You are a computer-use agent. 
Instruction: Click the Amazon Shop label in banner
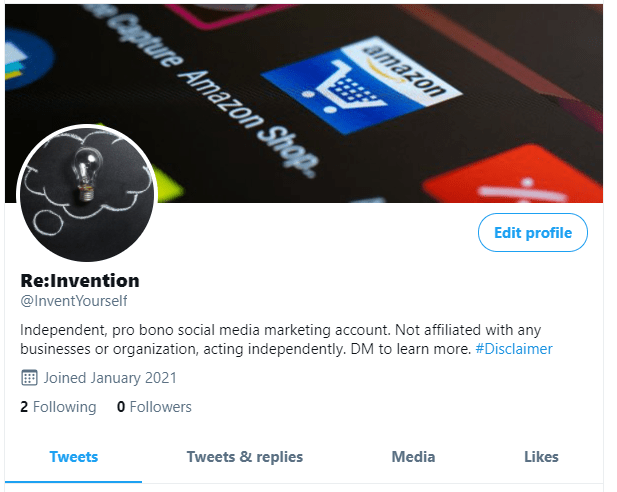coord(249,123)
